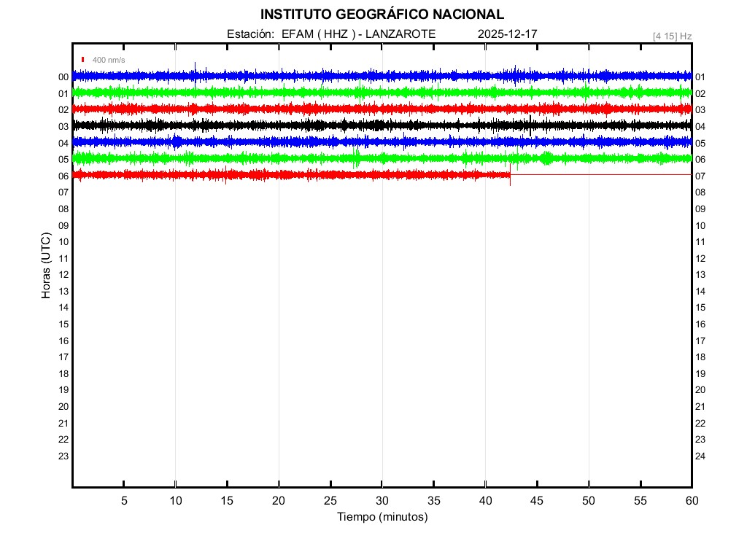Click the 23 hour label on left axis
747x560 pixels.
coord(63,456)
